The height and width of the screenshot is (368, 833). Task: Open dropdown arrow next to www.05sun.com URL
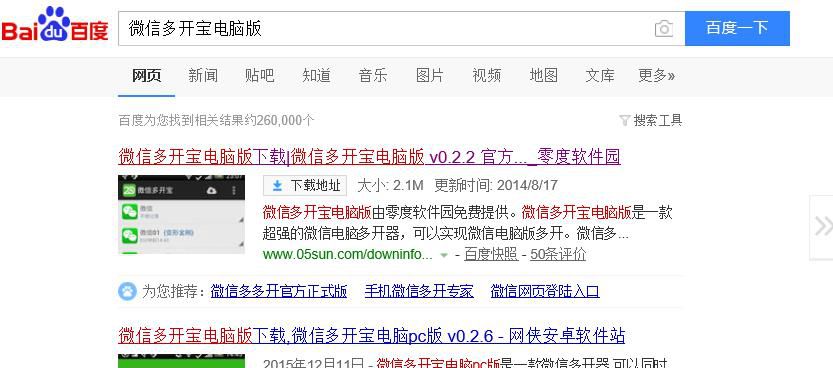pos(444,255)
